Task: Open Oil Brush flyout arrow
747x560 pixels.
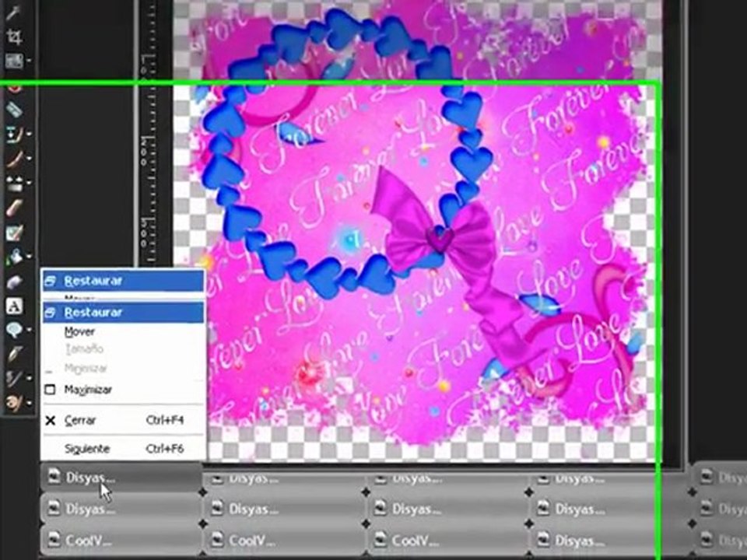Action: coord(29,404)
